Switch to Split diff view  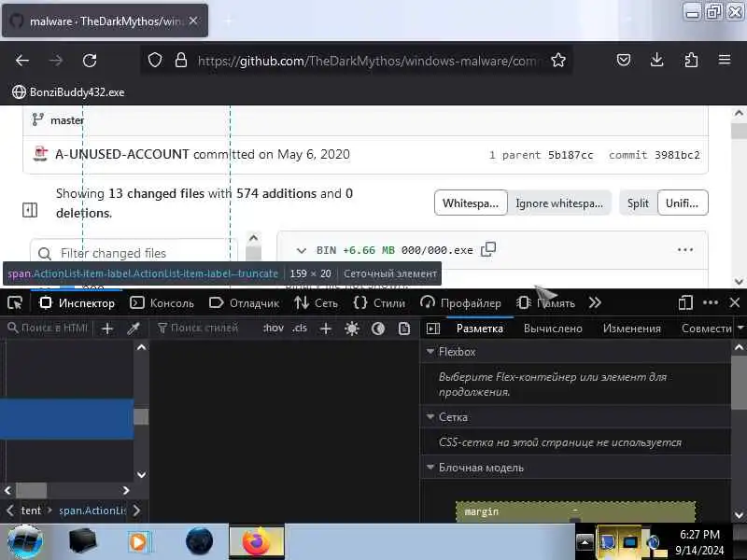pyautogui.click(x=638, y=203)
